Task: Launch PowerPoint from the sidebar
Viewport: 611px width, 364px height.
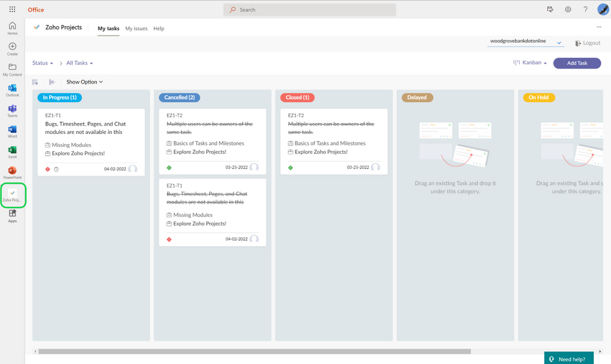Action: (x=12, y=173)
